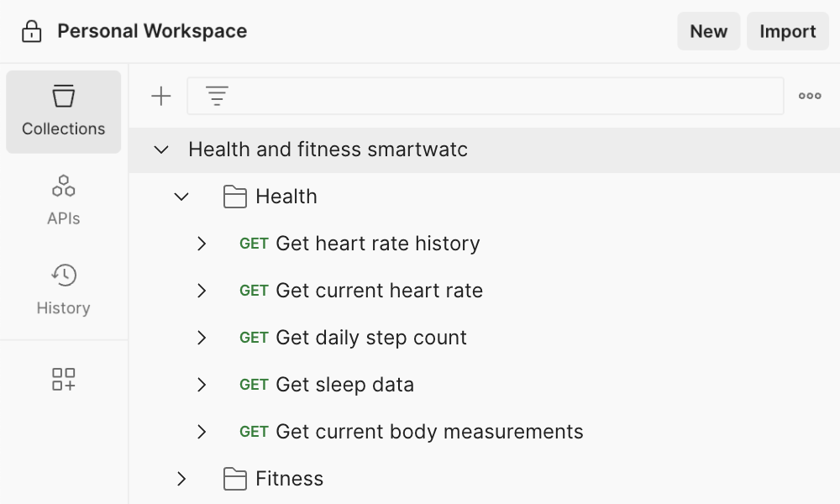Viewport: 840px width, 504px height.
Task: Collapse the Health and fitness collection
Action: [161, 150]
